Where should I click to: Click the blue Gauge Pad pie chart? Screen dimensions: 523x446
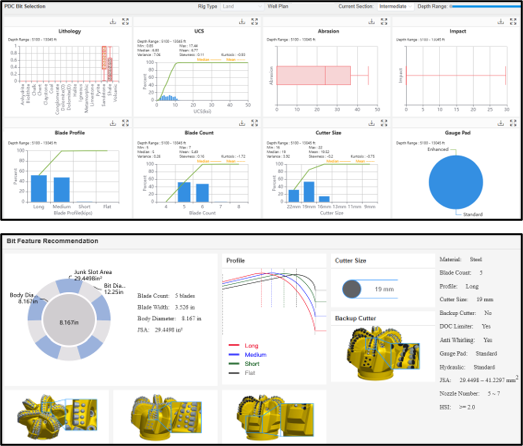pyautogui.click(x=456, y=182)
